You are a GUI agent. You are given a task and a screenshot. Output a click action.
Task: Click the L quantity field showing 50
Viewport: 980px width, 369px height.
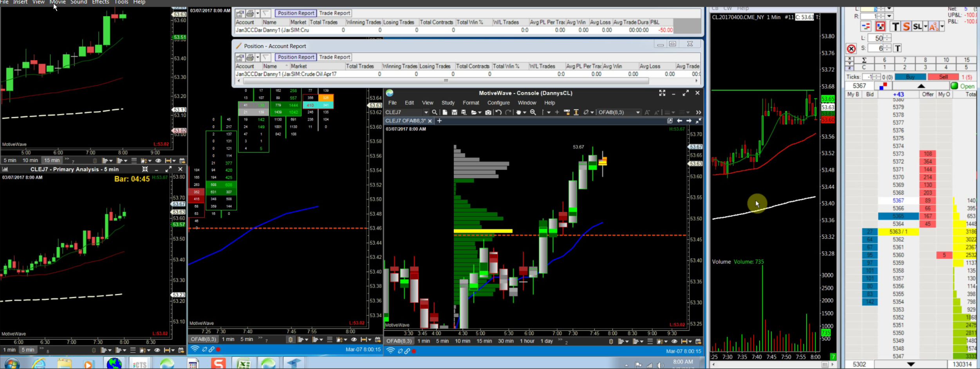(x=876, y=38)
